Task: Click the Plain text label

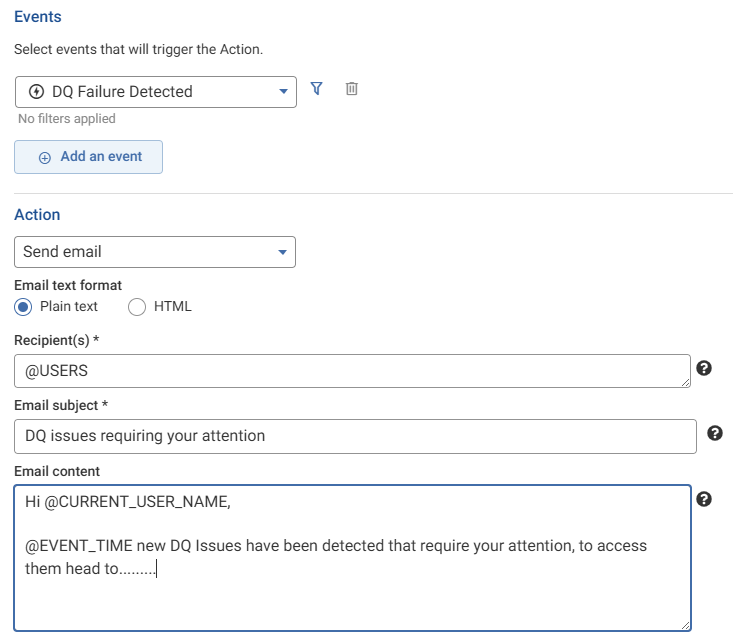Action: [x=69, y=307]
